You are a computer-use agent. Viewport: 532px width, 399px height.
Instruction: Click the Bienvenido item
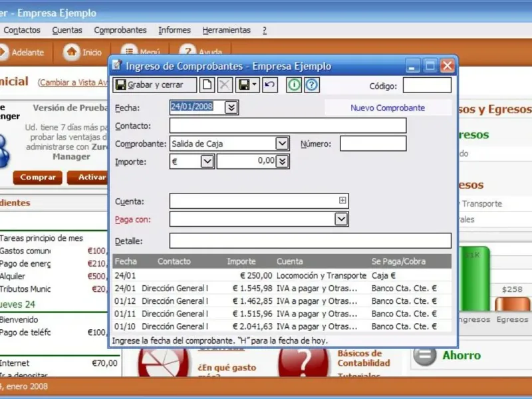[x=19, y=320]
